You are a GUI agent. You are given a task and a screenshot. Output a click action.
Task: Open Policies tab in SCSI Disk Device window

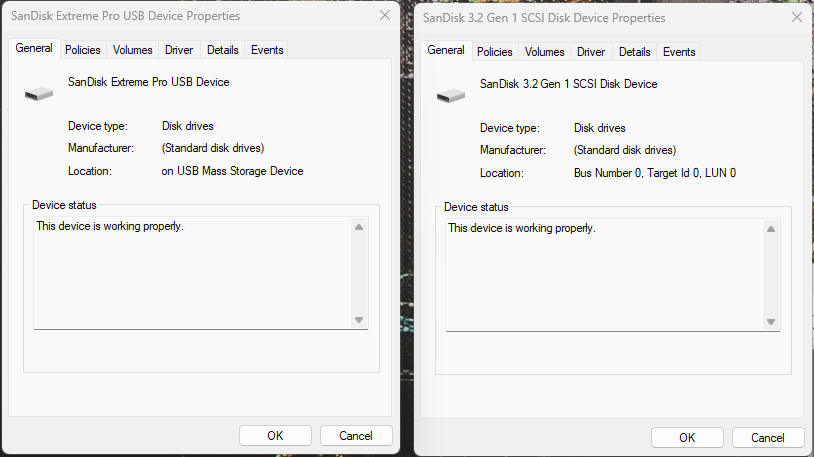click(x=495, y=52)
